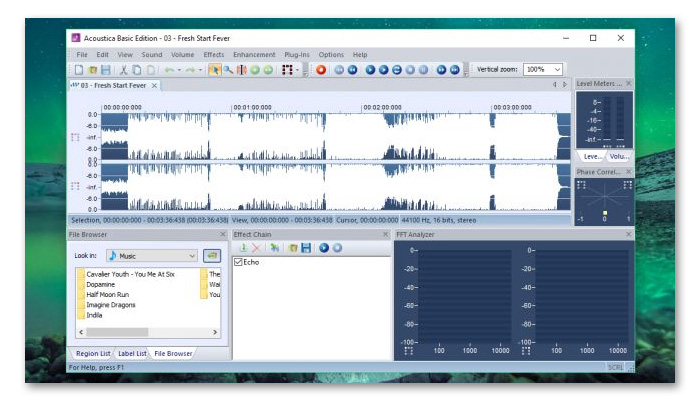Pick the magnifier zoom tool
The height and width of the screenshot is (400, 700).
point(228,70)
